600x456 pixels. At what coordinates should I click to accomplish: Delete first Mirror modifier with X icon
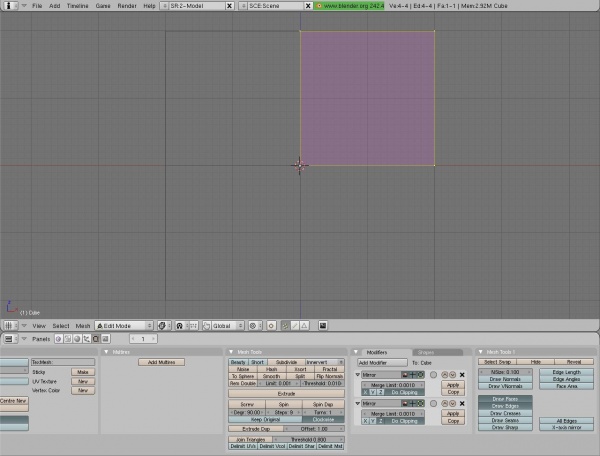pyautogui.click(x=462, y=375)
